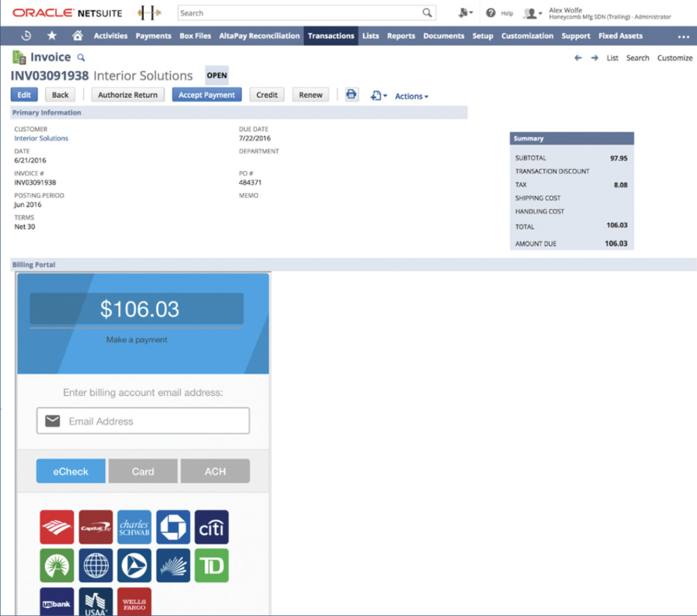The image size is (697, 616).
Task: Click the Customize link
Action: click(x=675, y=58)
